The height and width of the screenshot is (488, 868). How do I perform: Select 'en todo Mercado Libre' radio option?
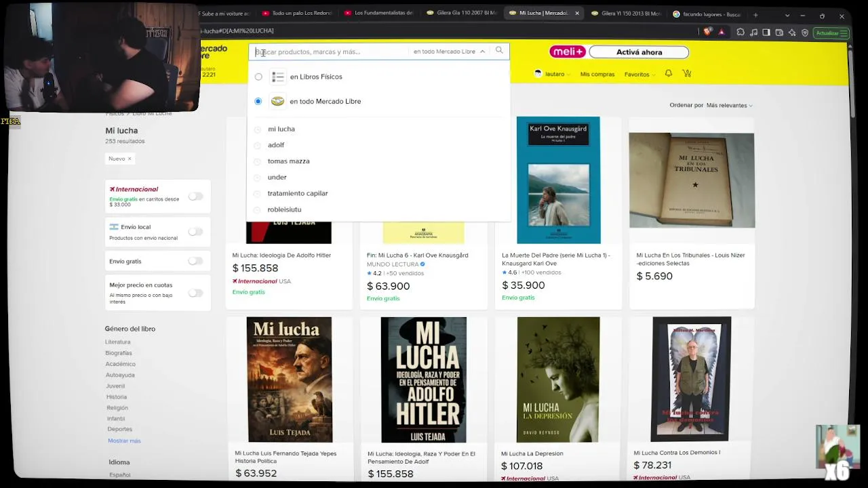click(258, 101)
